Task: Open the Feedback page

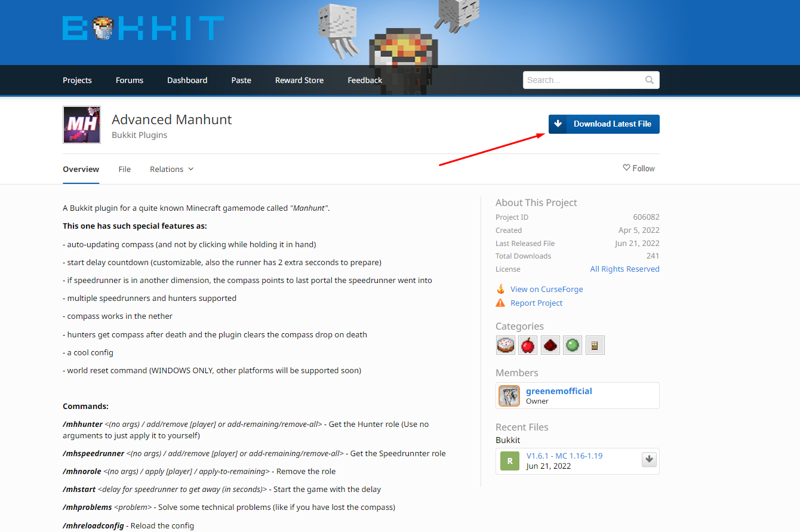Action: tap(365, 80)
